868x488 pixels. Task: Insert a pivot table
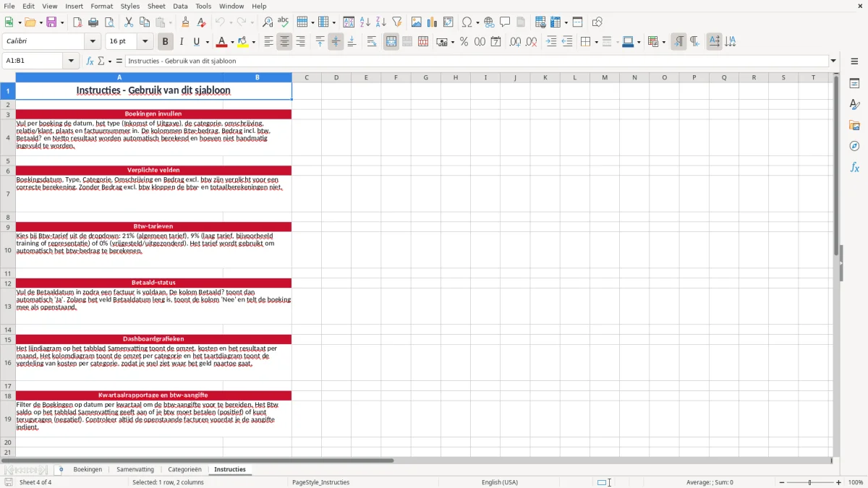point(448,22)
